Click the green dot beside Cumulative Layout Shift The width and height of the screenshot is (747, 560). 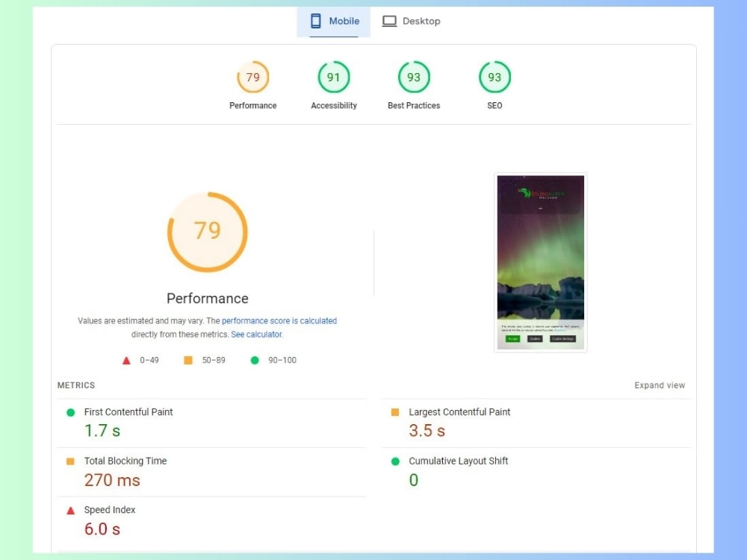click(x=395, y=461)
